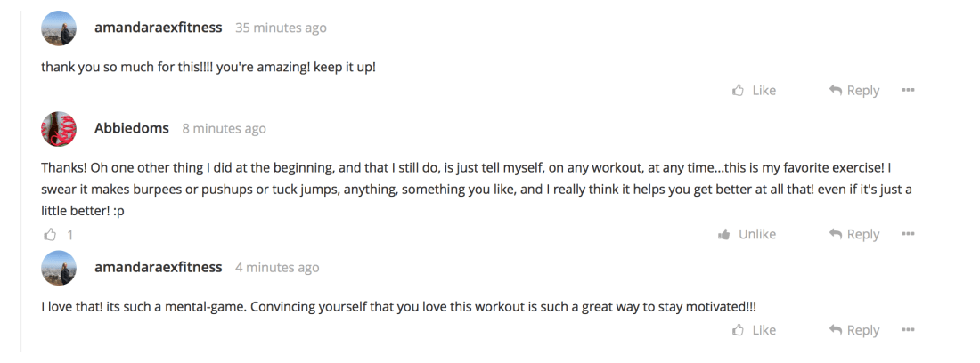980x363 pixels.
Task: Click the '35 minutes ago' timestamp
Action: click(x=281, y=28)
